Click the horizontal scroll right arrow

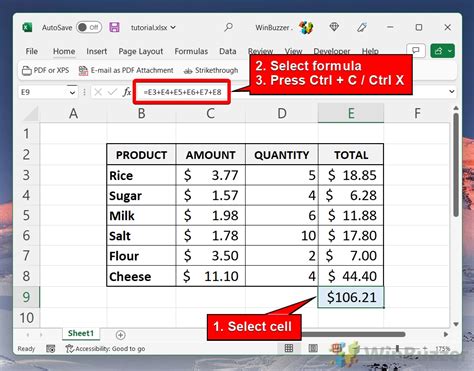(446, 334)
